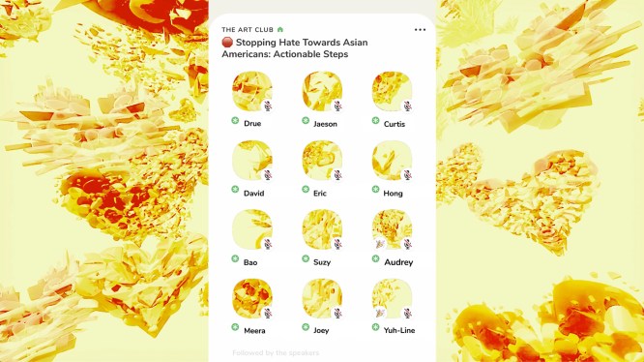Click the muted mic badge on Hong's avatar

[x=407, y=175]
